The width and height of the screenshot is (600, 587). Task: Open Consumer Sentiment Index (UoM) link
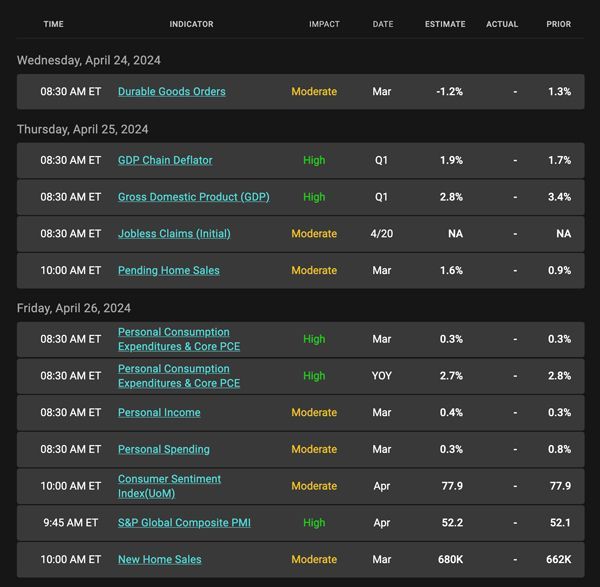coord(169,486)
